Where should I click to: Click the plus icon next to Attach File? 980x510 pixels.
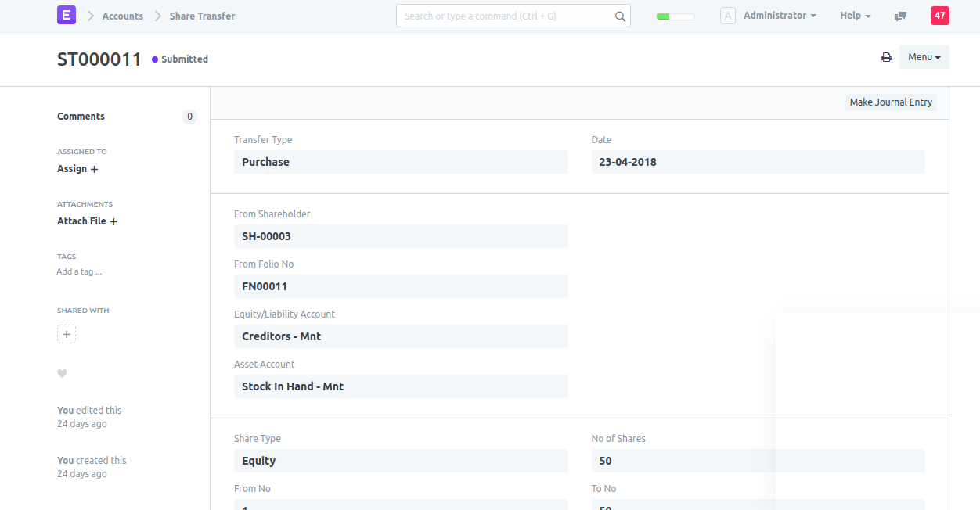click(x=114, y=221)
